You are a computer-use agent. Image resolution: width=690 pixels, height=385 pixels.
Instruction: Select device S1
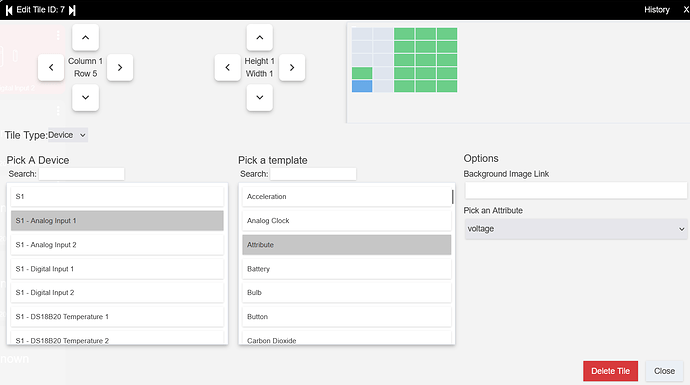tap(117, 197)
